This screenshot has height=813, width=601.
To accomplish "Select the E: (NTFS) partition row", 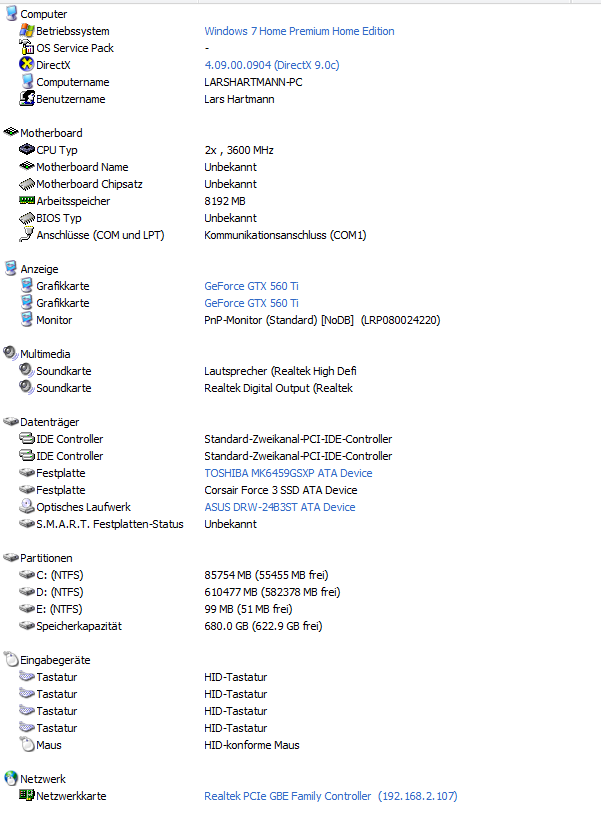I will [59, 609].
